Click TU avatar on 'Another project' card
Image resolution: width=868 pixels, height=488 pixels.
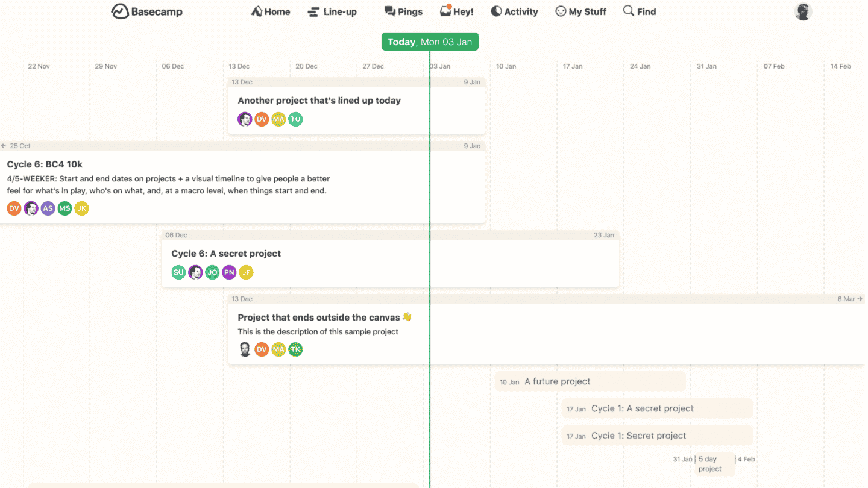coord(295,119)
